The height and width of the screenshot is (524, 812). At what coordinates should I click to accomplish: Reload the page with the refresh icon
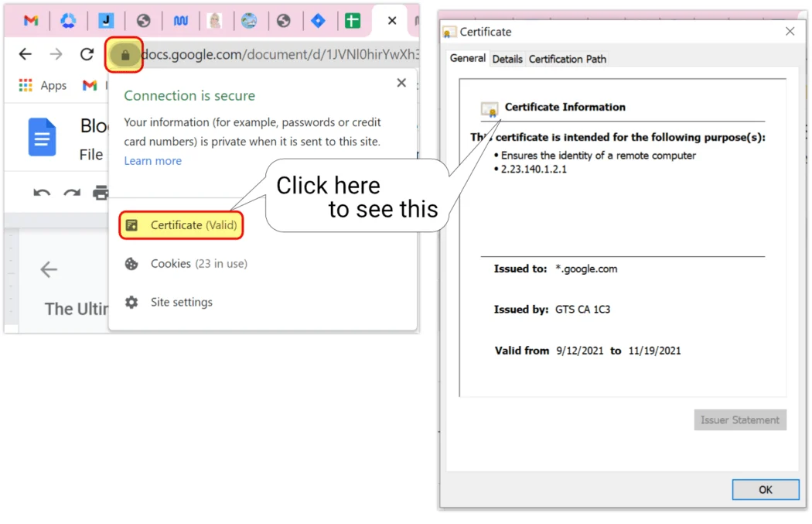coord(86,54)
